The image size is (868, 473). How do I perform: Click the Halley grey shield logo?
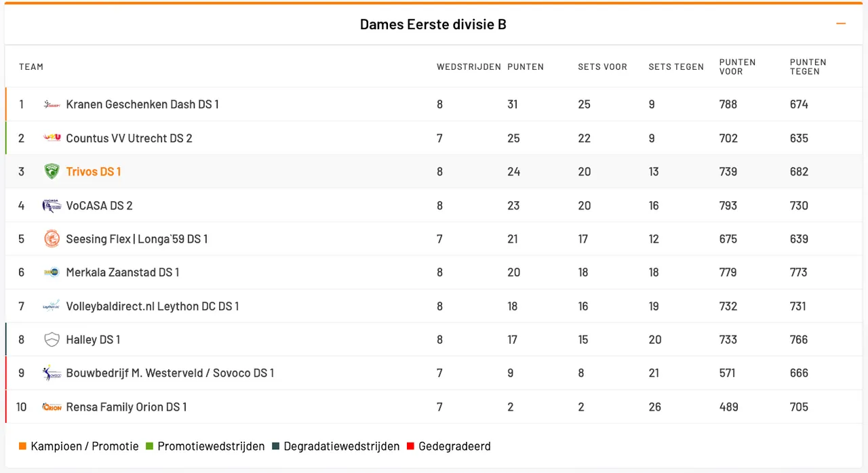pyautogui.click(x=52, y=340)
